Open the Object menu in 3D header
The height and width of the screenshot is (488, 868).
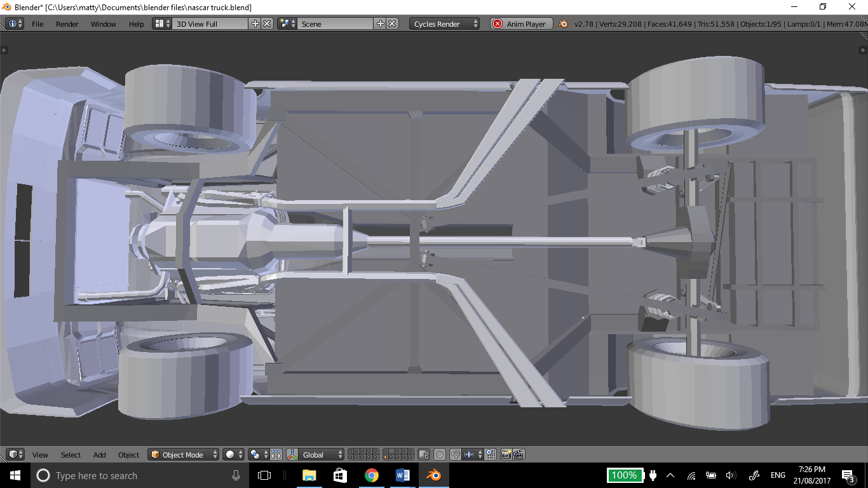click(x=128, y=455)
